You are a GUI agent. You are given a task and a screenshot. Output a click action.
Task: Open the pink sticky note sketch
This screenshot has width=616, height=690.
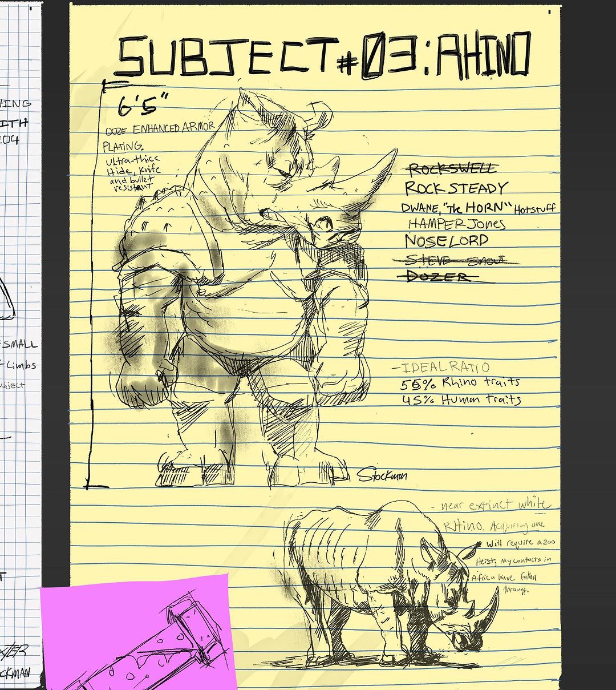point(137,633)
